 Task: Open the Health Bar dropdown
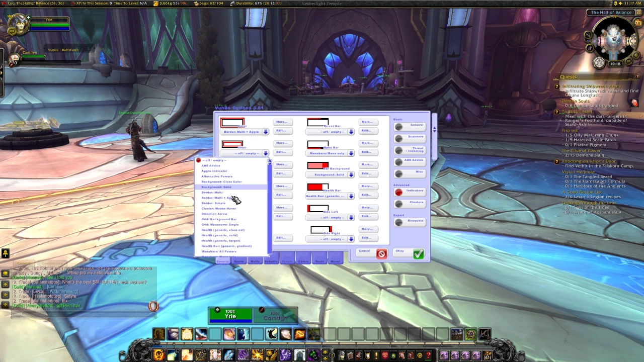pyautogui.click(x=331, y=196)
